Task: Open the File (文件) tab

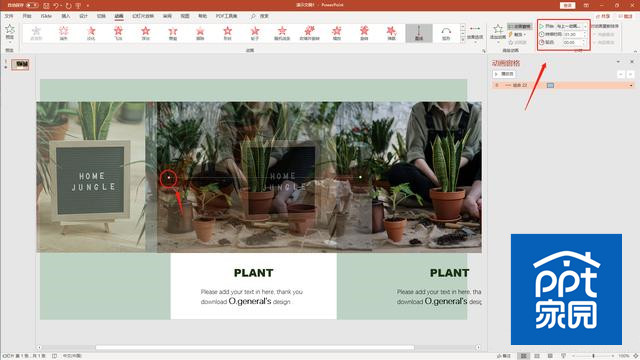Action: click(x=9, y=16)
